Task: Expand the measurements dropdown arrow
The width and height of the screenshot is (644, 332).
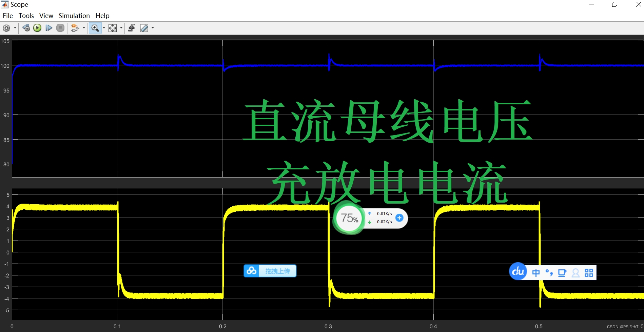Action: pos(153,28)
